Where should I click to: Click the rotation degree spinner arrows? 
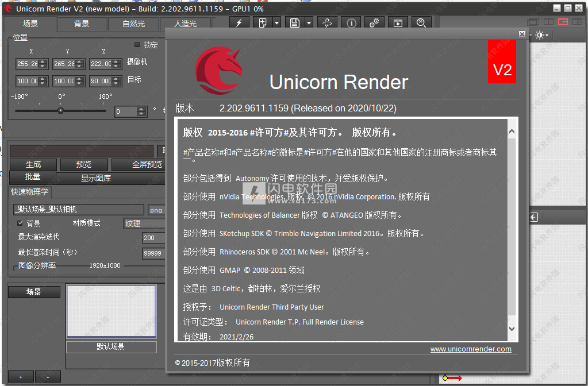point(141,111)
